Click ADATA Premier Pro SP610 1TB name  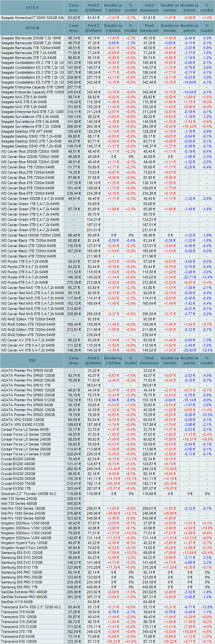tap(25, 385)
